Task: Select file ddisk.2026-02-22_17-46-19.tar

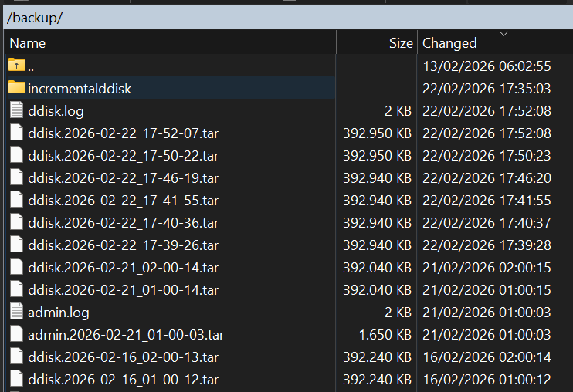Action: [123, 178]
